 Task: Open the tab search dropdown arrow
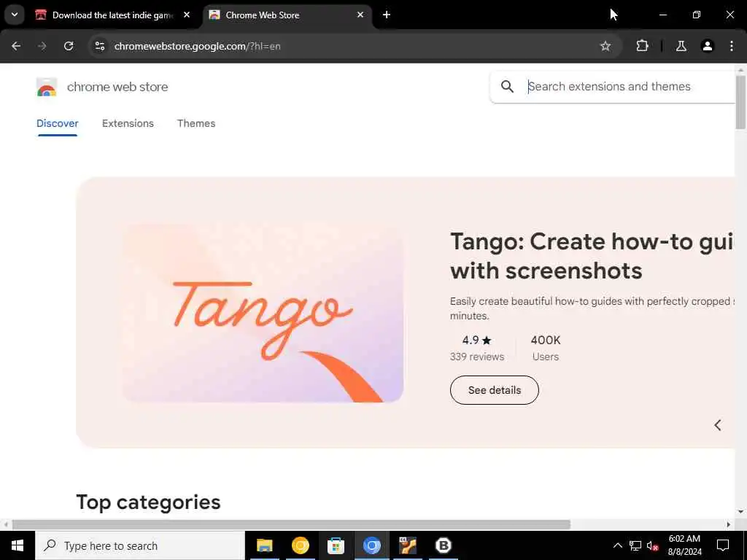[15, 15]
